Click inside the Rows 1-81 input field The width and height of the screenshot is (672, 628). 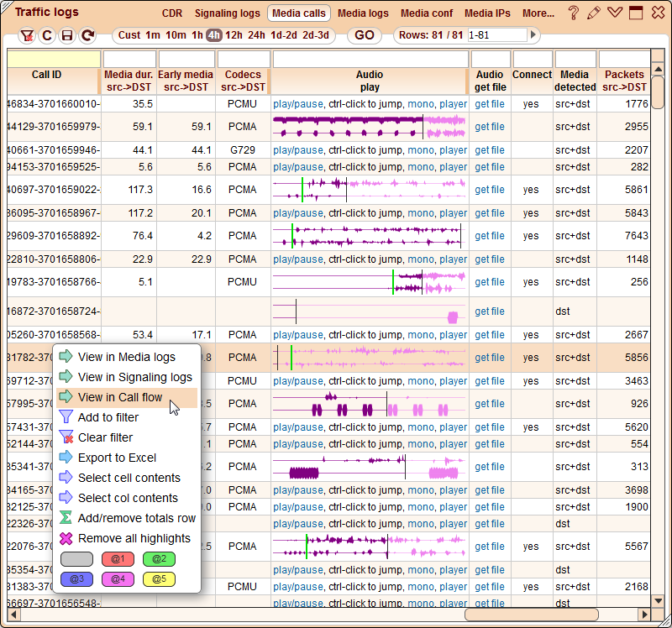point(496,36)
